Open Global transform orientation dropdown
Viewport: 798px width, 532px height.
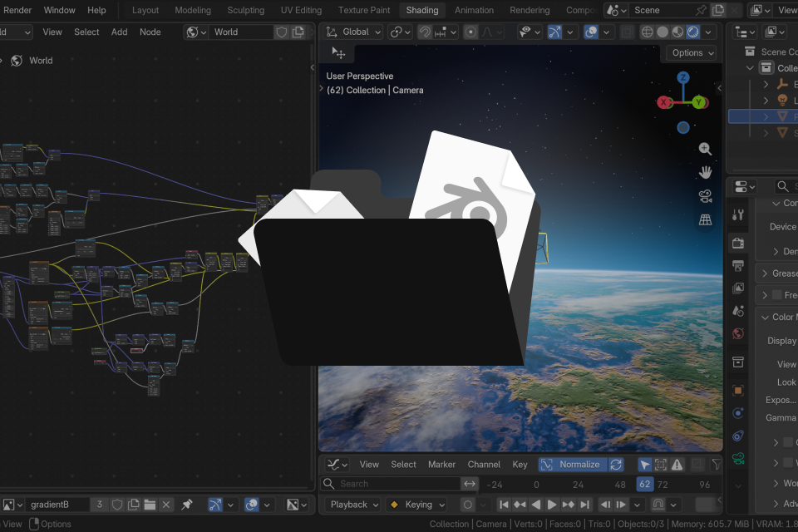[354, 32]
